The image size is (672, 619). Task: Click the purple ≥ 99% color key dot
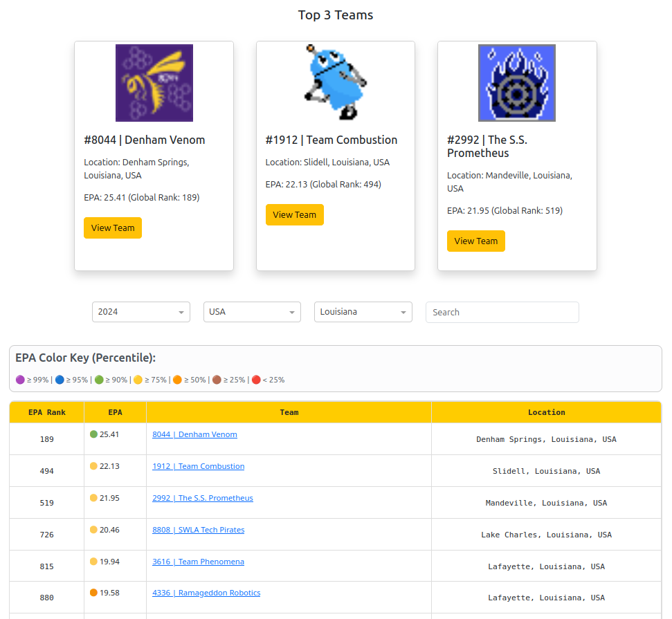tap(20, 380)
